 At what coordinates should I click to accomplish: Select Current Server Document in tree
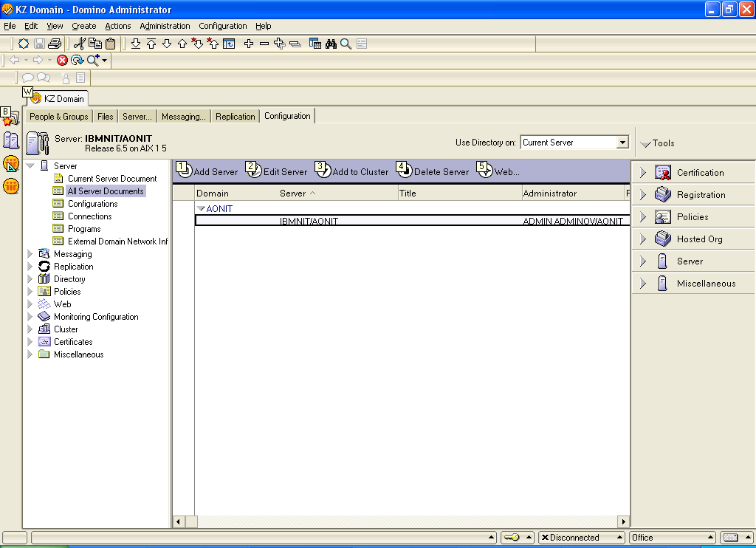click(x=112, y=179)
